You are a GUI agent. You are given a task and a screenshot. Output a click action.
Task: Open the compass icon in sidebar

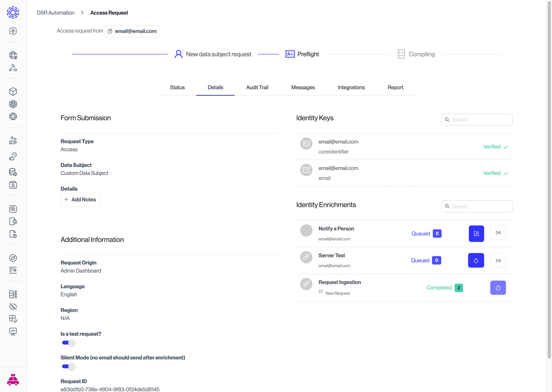13,258
